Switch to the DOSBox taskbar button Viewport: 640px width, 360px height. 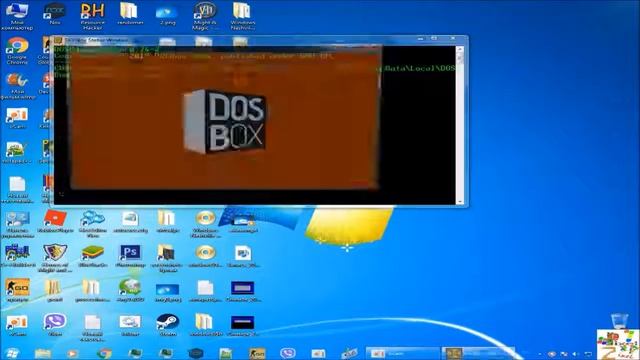click(x=478, y=353)
